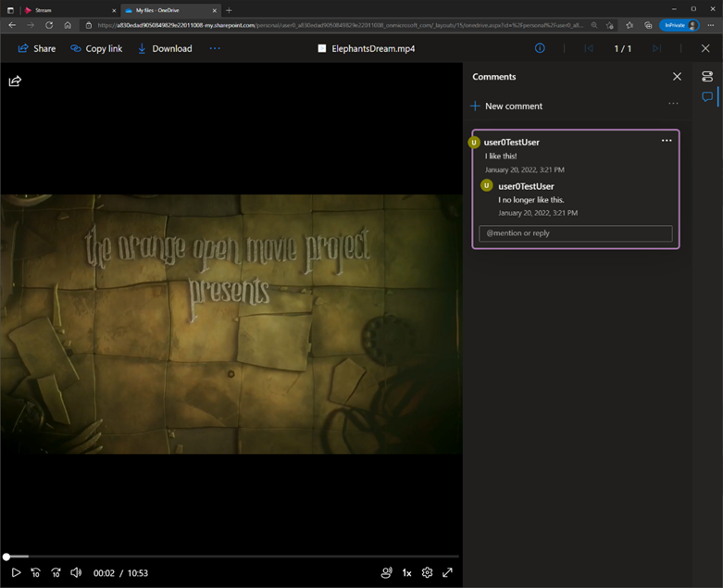Close the Comments panel
723x588 pixels.
677,77
